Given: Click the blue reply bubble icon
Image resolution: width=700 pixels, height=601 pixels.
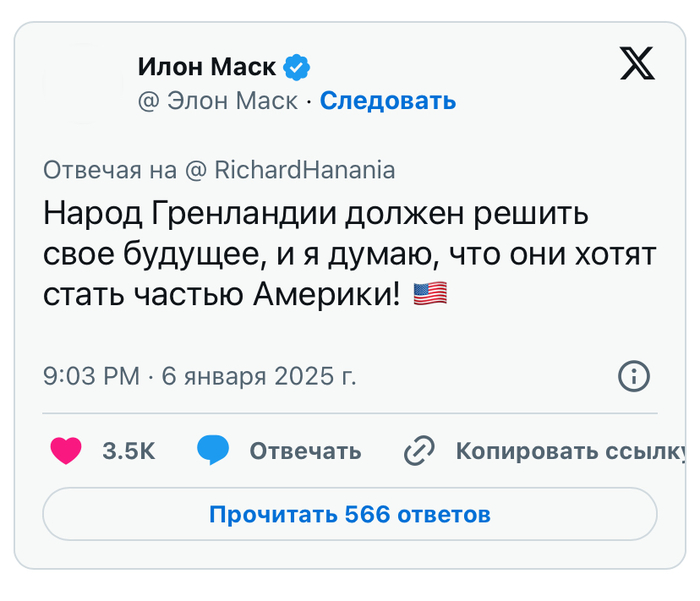Looking at the screenshot, I should 213,451.
